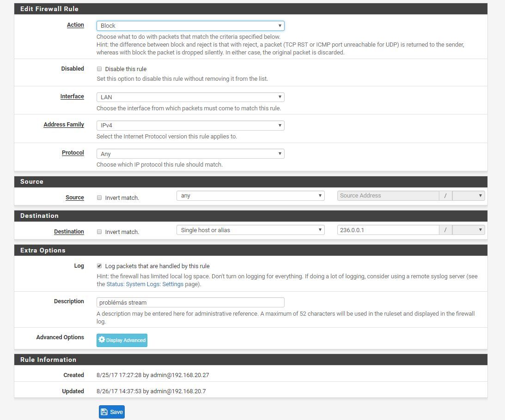Open the Source type dropdown showing any
This screenshot has width=505, height=420.
coord(250,196)
